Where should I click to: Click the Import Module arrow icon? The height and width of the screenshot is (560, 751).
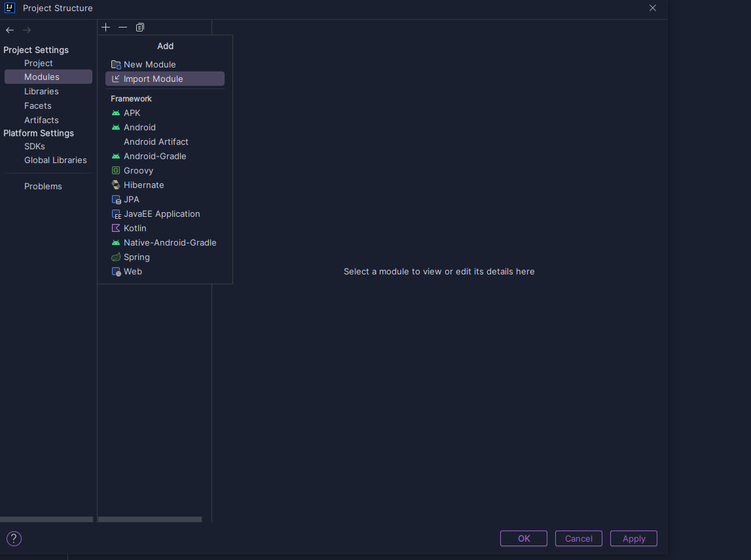116,79
